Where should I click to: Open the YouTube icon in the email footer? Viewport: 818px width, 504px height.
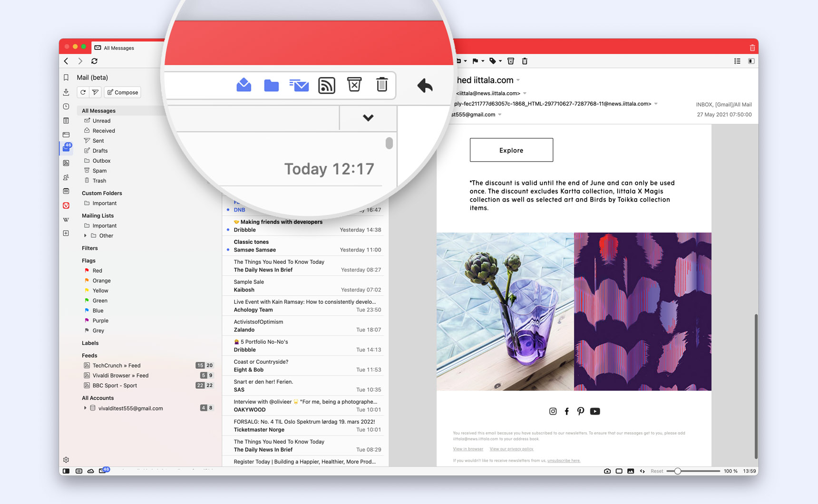point(595,411)
